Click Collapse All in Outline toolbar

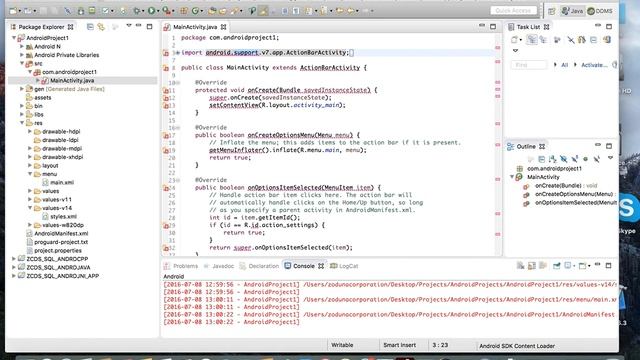coord(542,159)
